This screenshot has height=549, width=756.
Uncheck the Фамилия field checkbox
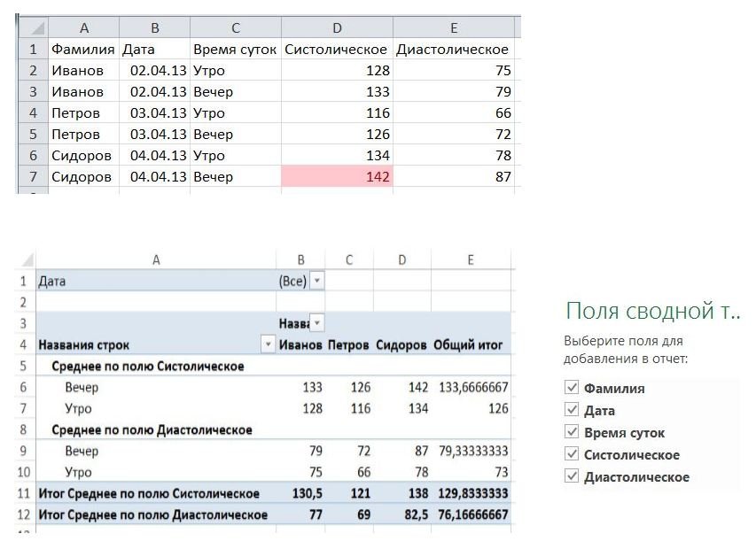572,388
